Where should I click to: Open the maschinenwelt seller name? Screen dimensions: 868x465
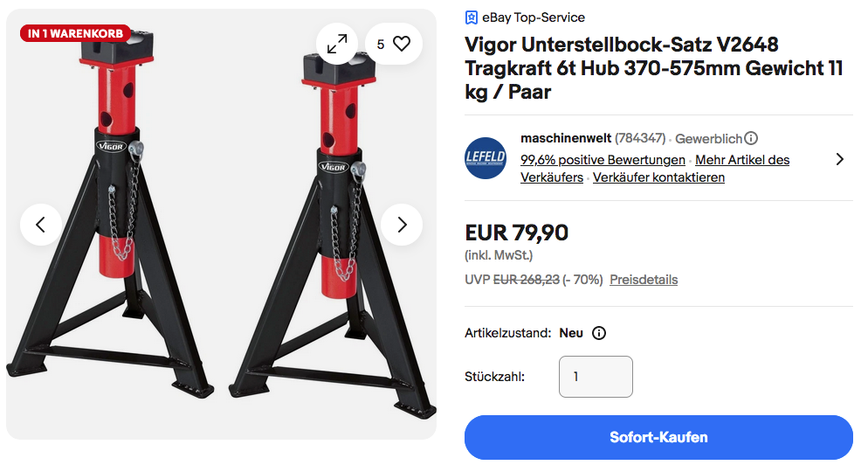point(566,138)
